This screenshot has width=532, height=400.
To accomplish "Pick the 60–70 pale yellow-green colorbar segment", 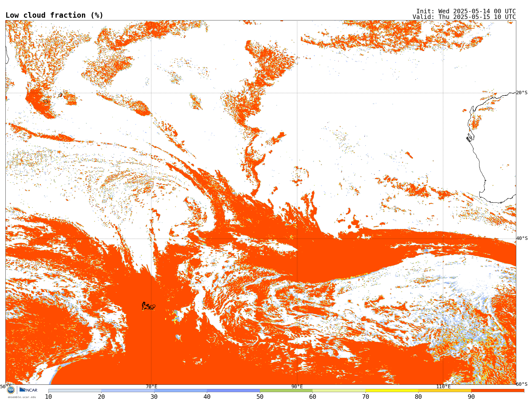I will [x=339, y=391].
